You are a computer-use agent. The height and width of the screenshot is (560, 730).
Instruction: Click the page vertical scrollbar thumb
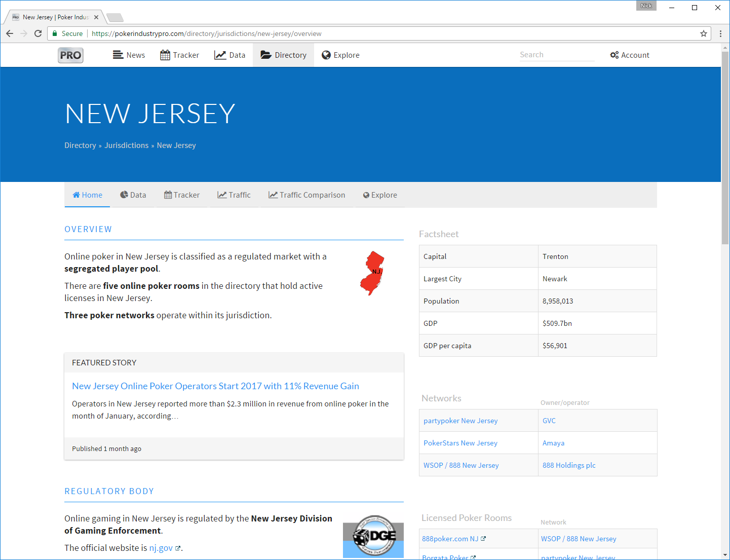click(725, 147)
